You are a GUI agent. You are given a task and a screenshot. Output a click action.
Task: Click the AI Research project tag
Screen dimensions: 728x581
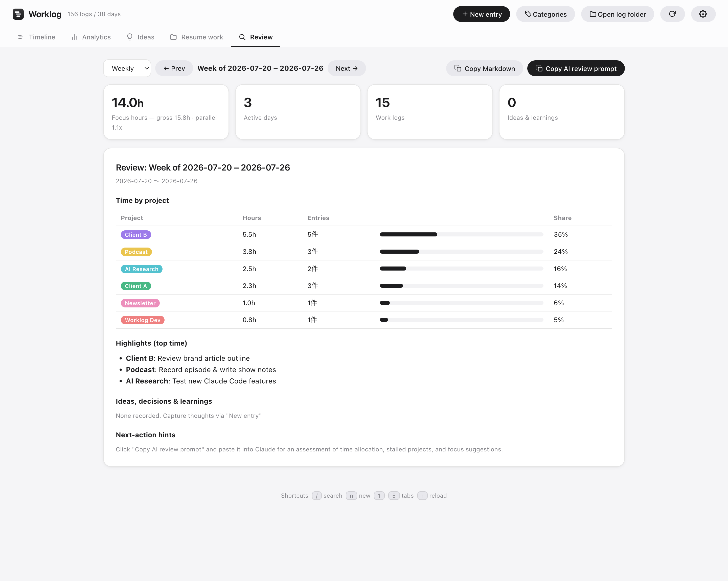coord(142,269)
